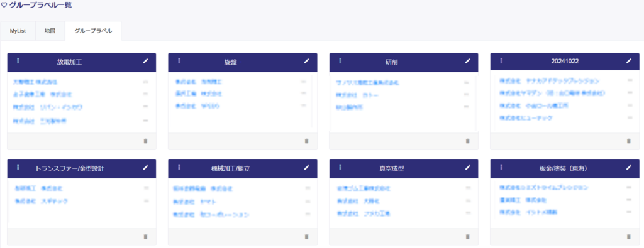Click the pencil icon on 真空成型 card
The height and width of the screenshot is (248, 644).
click(467, 168)
